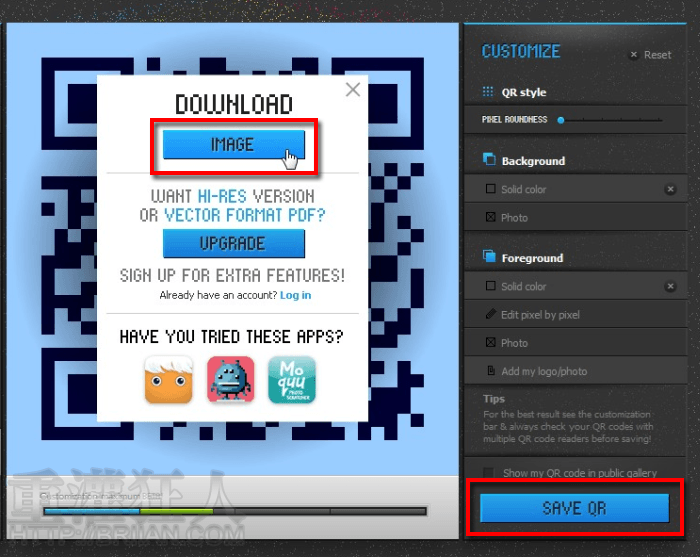
Task: Click the Download IMAGE button
Action: 232,145
